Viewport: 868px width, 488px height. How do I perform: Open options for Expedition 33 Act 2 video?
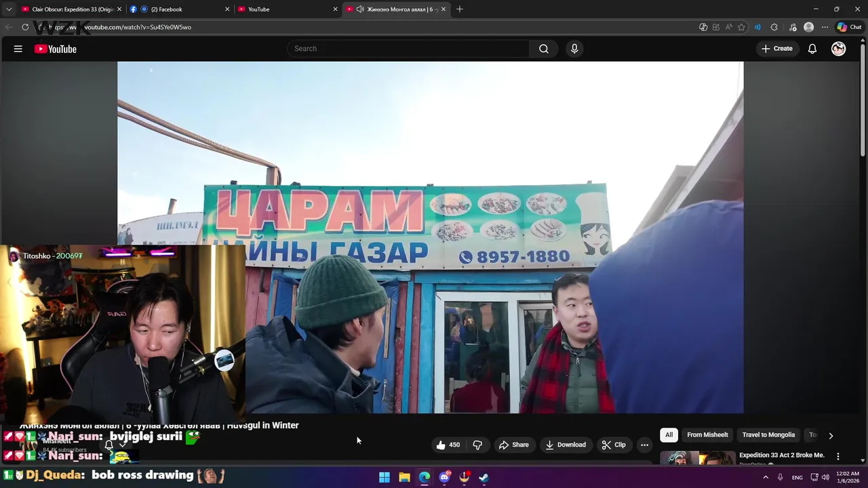pyautogui.click(x=838, y=456)
